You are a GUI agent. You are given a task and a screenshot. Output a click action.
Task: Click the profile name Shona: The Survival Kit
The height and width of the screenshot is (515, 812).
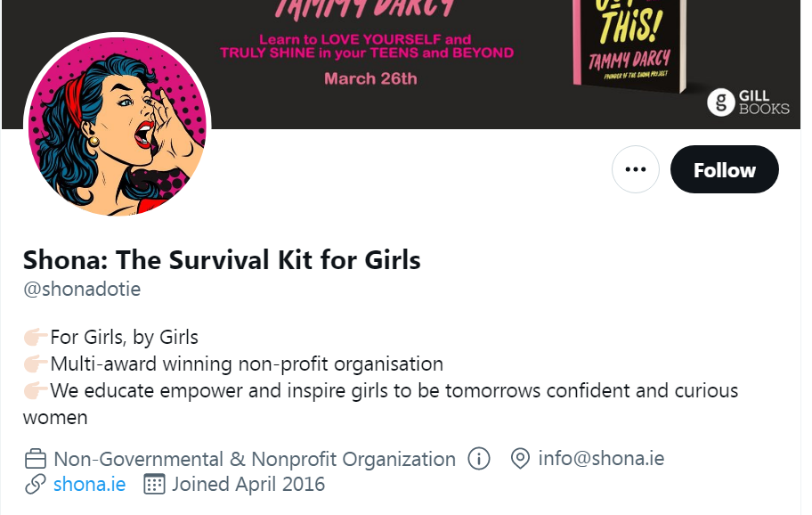coord(222,259)
